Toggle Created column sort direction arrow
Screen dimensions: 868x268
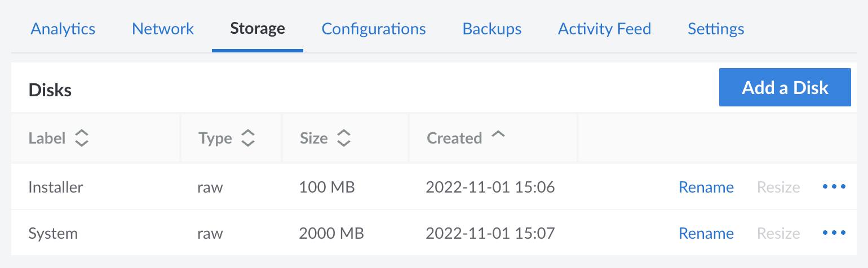coord(498,135)
